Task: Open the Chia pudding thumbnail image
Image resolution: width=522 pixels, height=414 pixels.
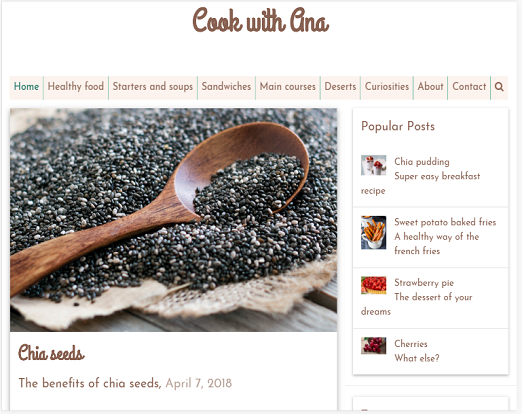Action: pyautogui.click(x=373, y=165)
